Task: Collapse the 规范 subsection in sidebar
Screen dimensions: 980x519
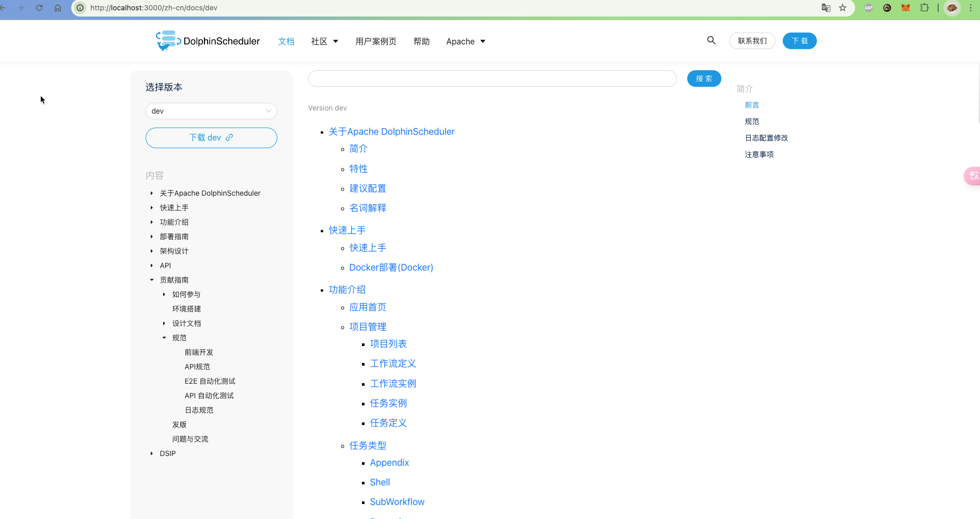Action: [164, 338]
